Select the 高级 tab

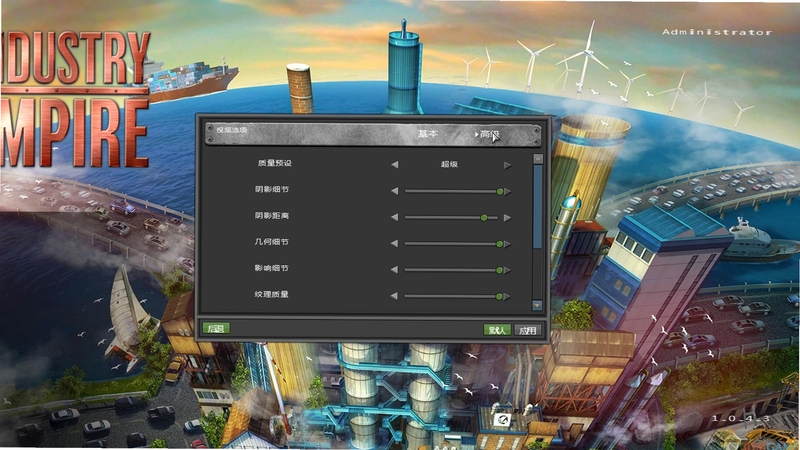pos(488,134)
